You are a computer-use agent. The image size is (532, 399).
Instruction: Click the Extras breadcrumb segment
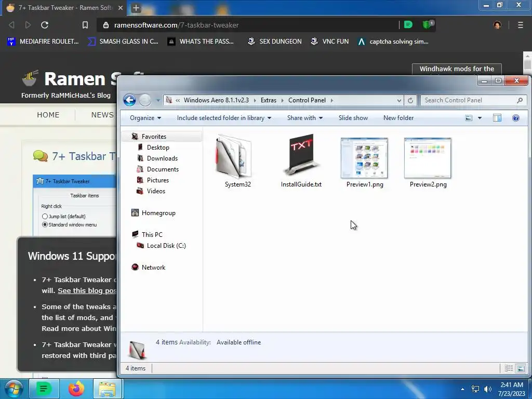[x=269, y=100]
